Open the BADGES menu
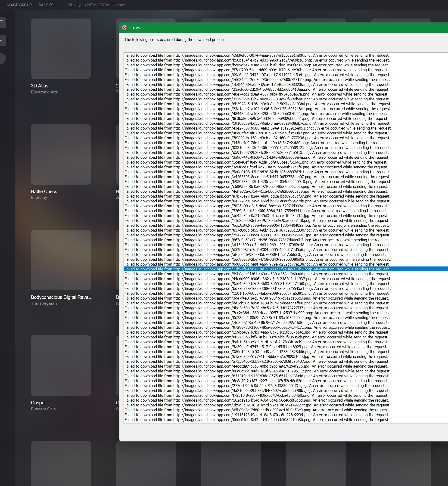448x486 pixels. tap(46, 5)
